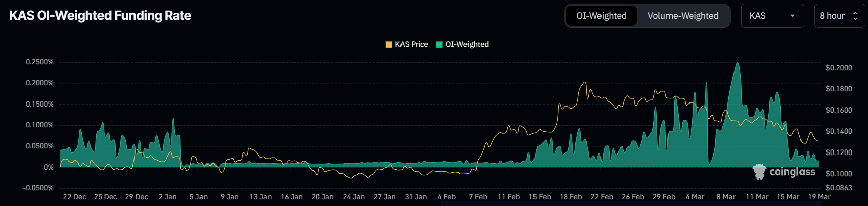Screen dimensions: 868x206
Task: Toggle KAS Price legend series
Action: pos(407,44)
